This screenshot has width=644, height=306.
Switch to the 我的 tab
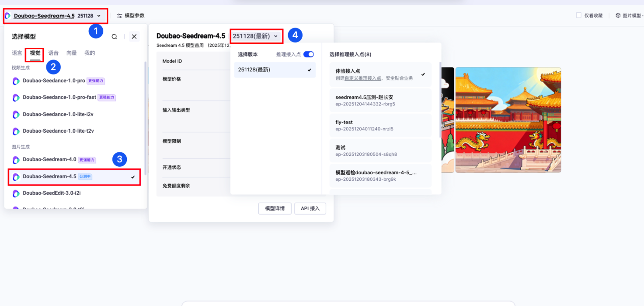point(90,53)
